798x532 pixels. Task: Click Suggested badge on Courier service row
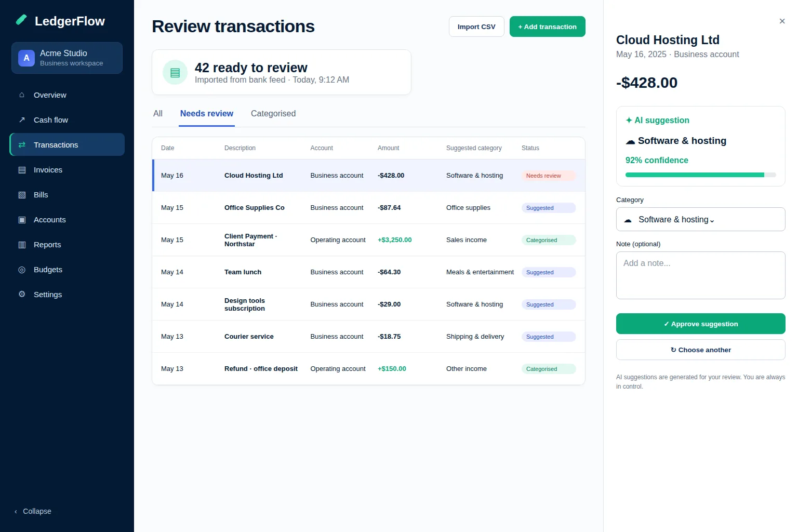tap(549, 337)
